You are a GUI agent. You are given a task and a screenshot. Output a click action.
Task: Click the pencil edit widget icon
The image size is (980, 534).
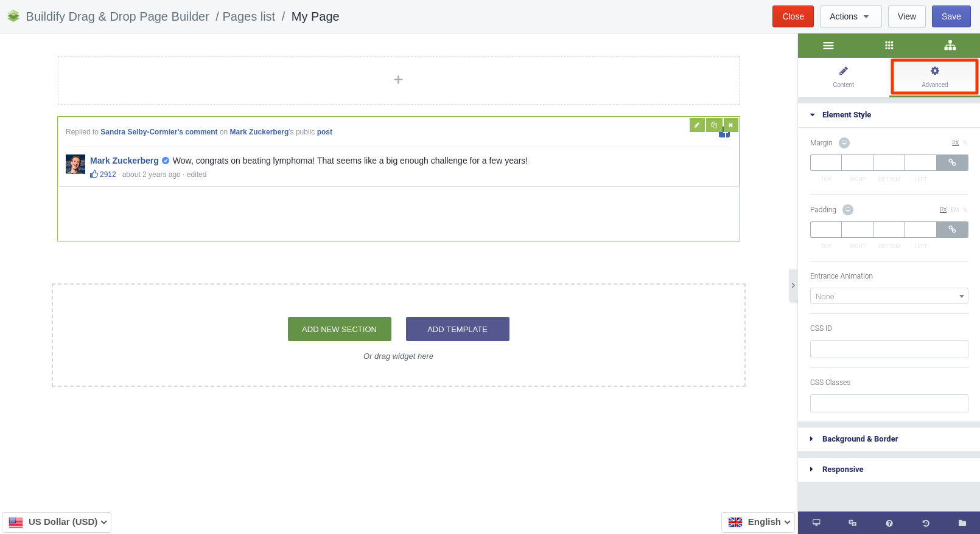coord(697,125)
